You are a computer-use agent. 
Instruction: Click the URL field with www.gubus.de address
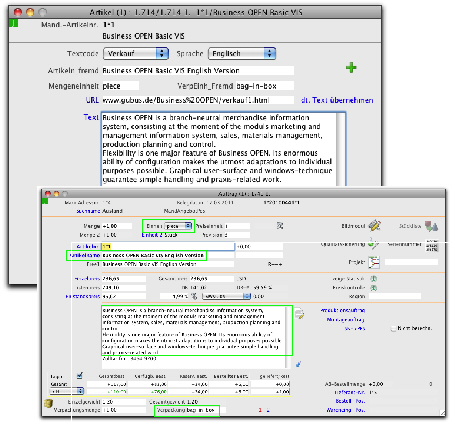pyautogui.click(x=198, y=100)
